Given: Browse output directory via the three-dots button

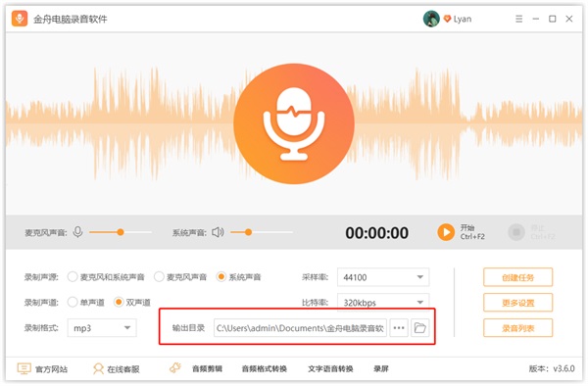Looking at the screenshot, I should (x=399, y=328).
